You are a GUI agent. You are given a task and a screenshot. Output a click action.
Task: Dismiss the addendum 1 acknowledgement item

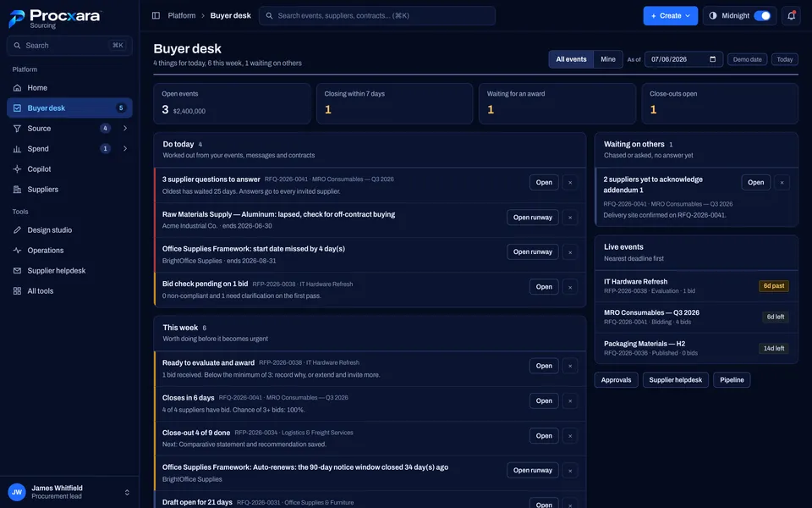(x=782, y=183)
